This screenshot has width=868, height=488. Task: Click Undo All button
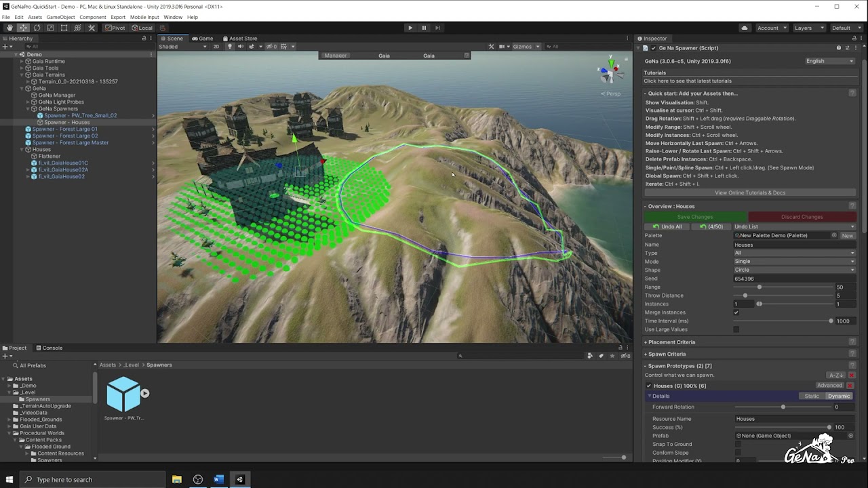(668, 226)
